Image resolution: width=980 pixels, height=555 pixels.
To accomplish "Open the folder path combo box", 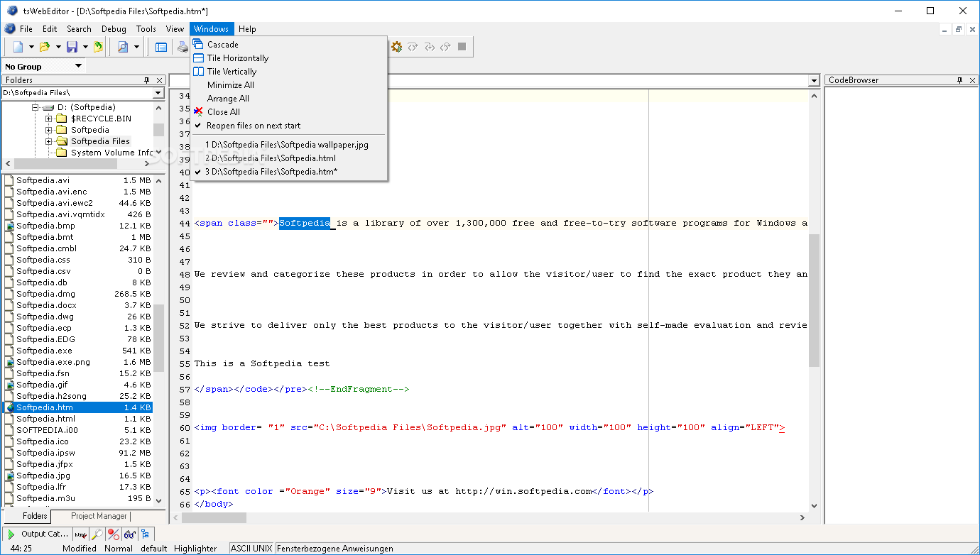I will click(158, 93).
